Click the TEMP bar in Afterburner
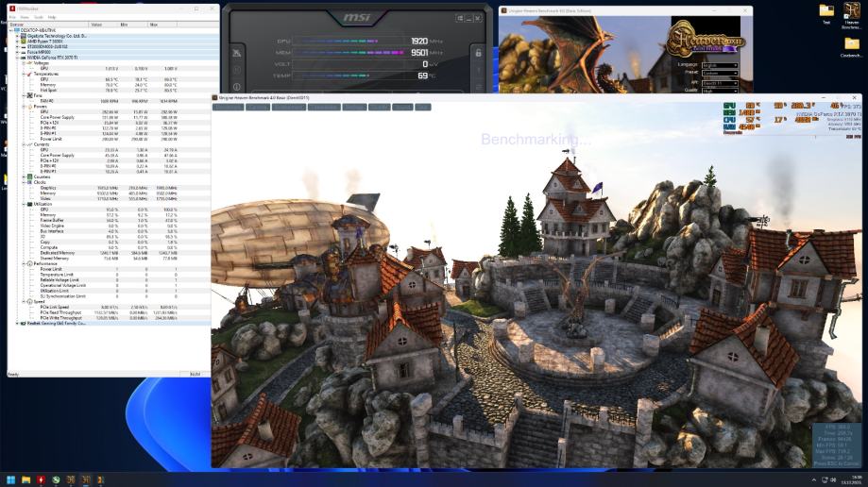Screen dimensions: 868x487 click(x=349, y=76)
